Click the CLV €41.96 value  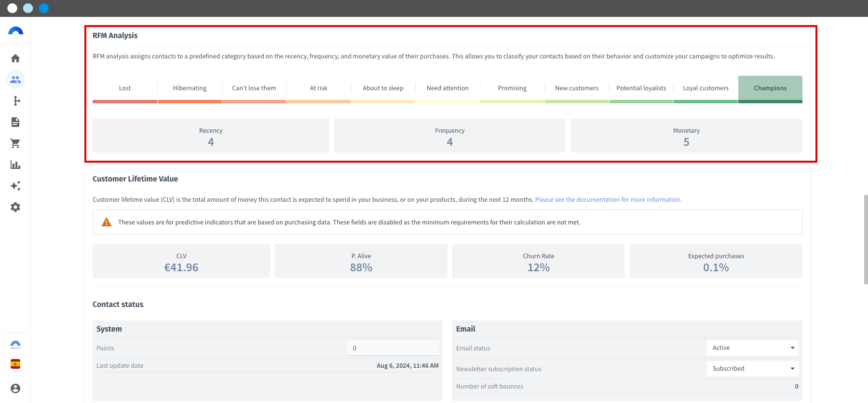181,267
